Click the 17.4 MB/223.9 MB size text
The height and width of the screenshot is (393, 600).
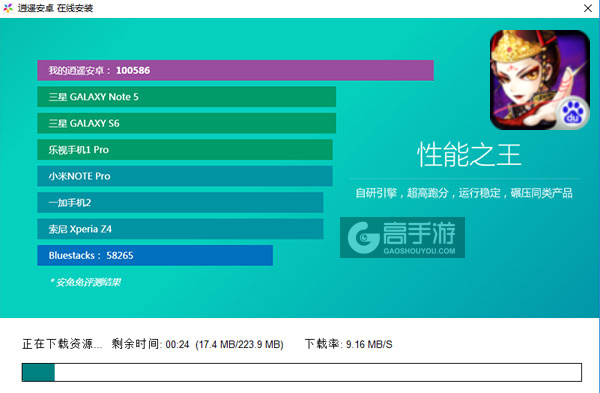(239, 344)
